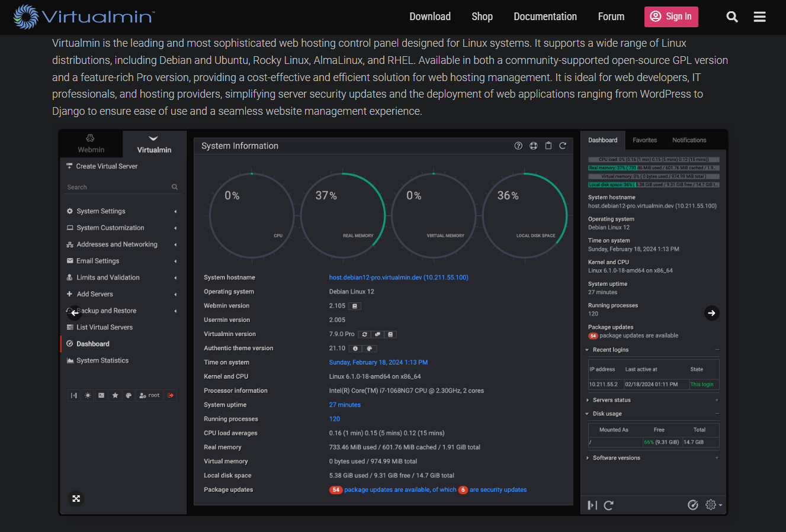
Task: Click the are security updates link
Action: (498, 490)
